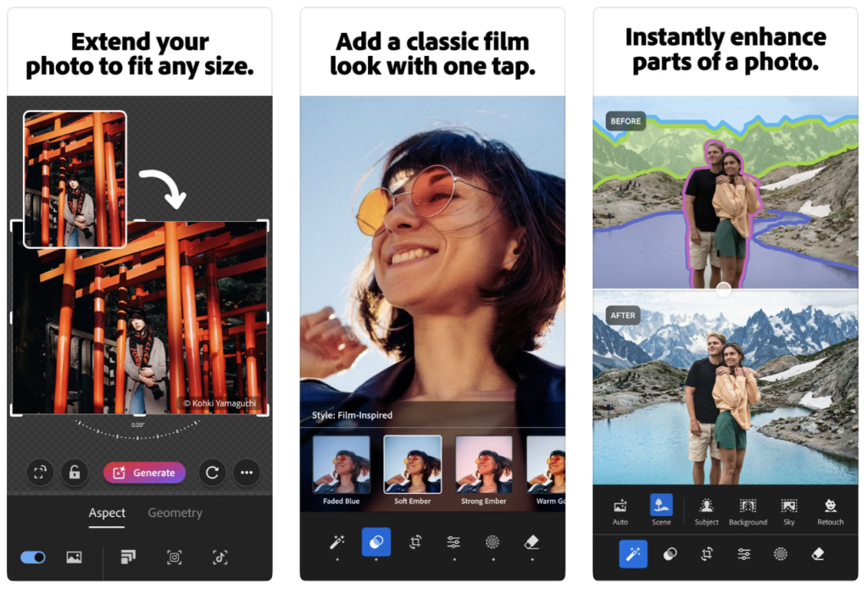Image resolution: width=868 pixels, height=599 pixels.
Task: Open the adjustment sliders icon below Background
Action: 744,553
